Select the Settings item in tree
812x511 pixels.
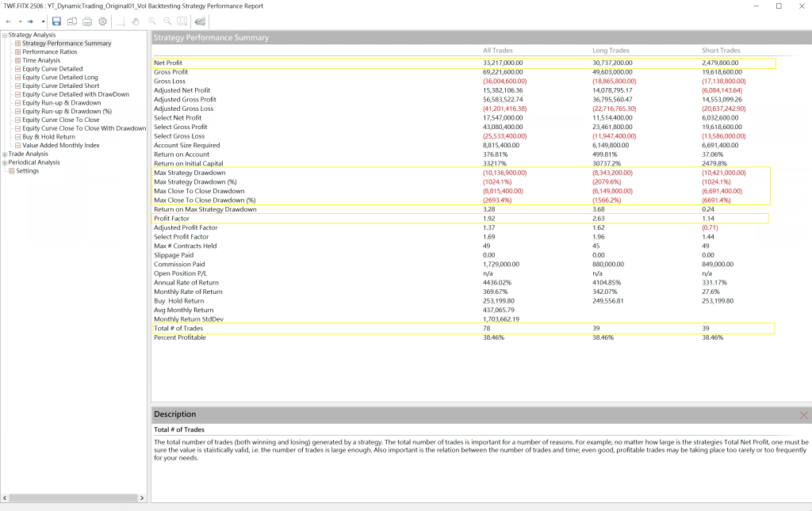(x=27, y=171)
